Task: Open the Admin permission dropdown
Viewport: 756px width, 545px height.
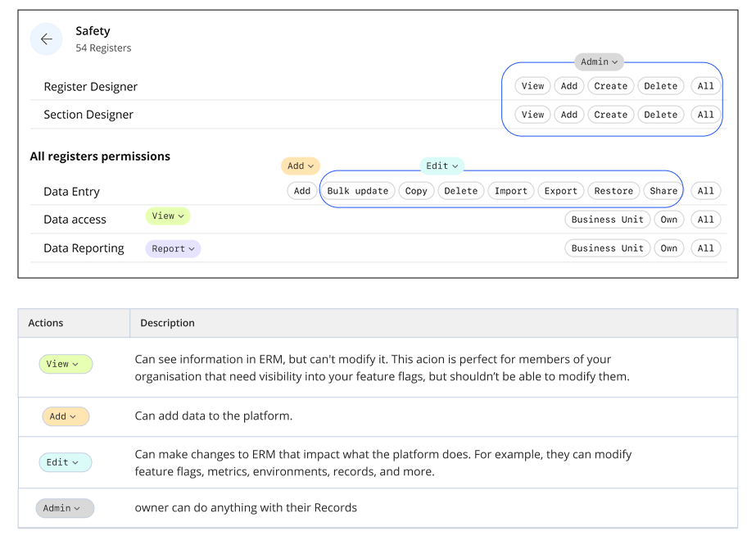Action: click(599, 61)
